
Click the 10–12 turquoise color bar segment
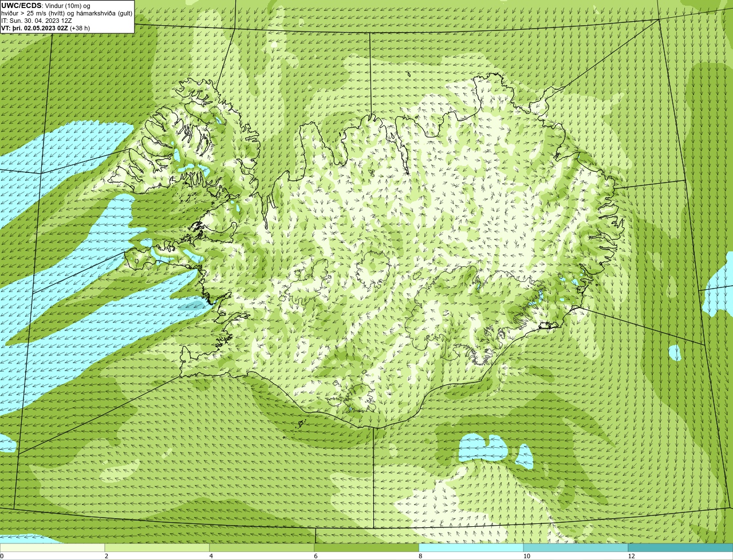(576, 547)
